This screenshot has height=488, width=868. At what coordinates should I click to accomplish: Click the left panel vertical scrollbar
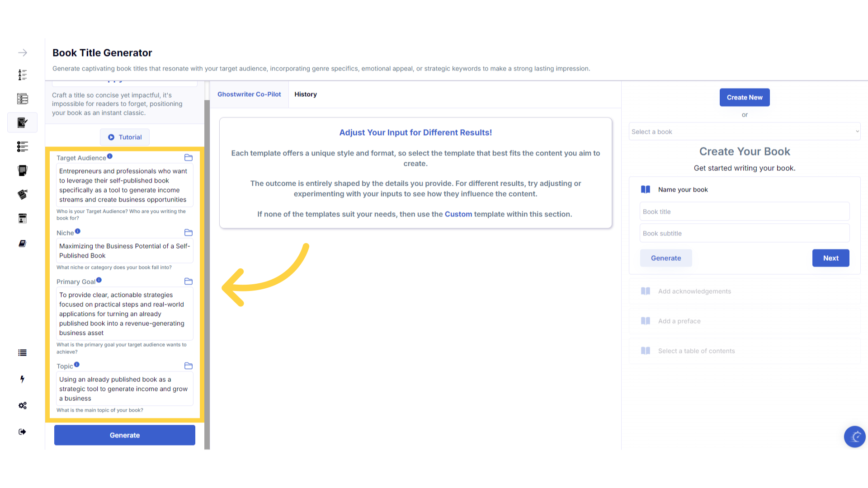(x=207, y=271)
